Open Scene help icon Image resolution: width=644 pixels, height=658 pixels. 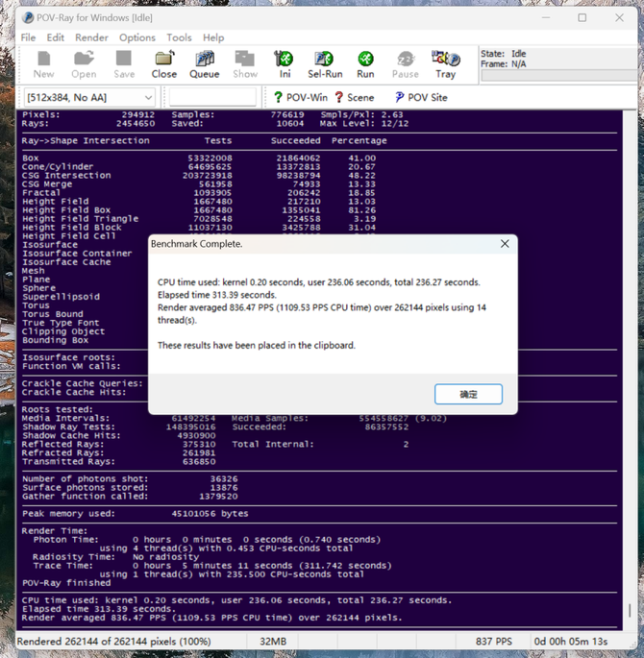point(355,97)
